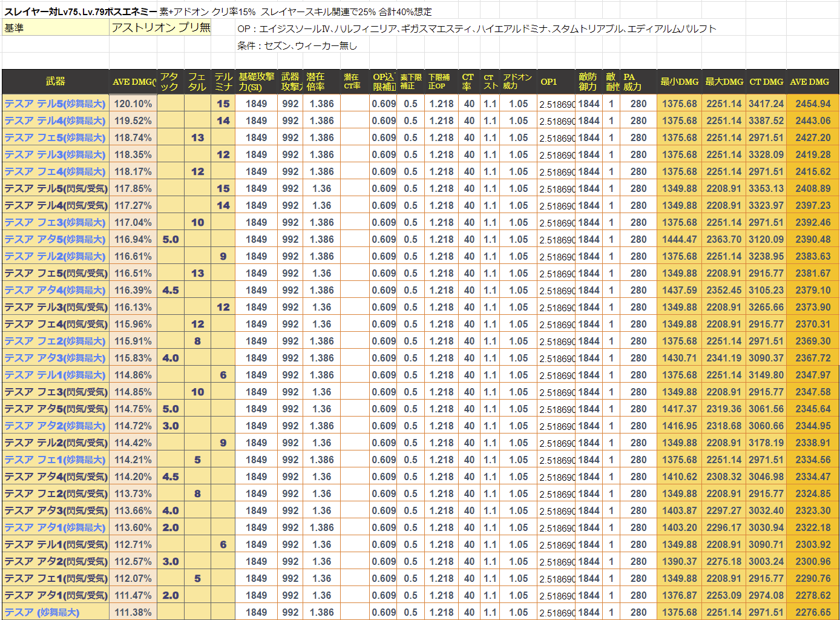840x620 pixels.
Task: Select the 118.17% cell
Action: (133, 171)
